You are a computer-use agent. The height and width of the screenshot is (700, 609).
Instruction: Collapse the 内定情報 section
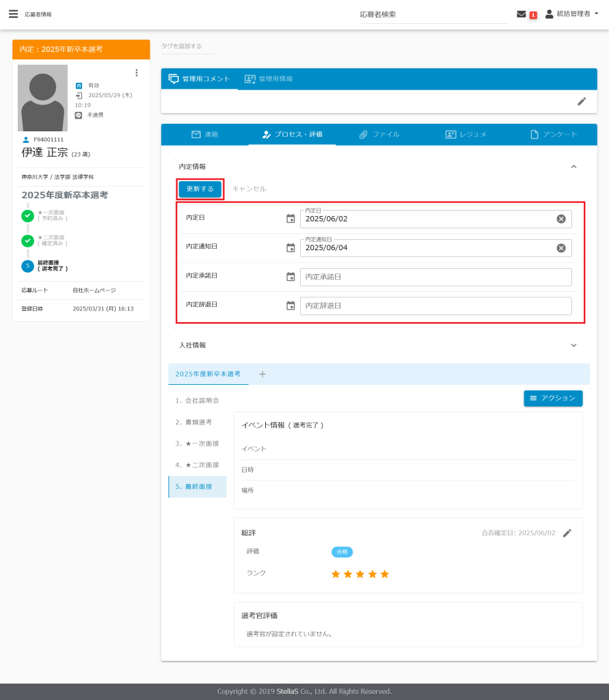[573, 166]
